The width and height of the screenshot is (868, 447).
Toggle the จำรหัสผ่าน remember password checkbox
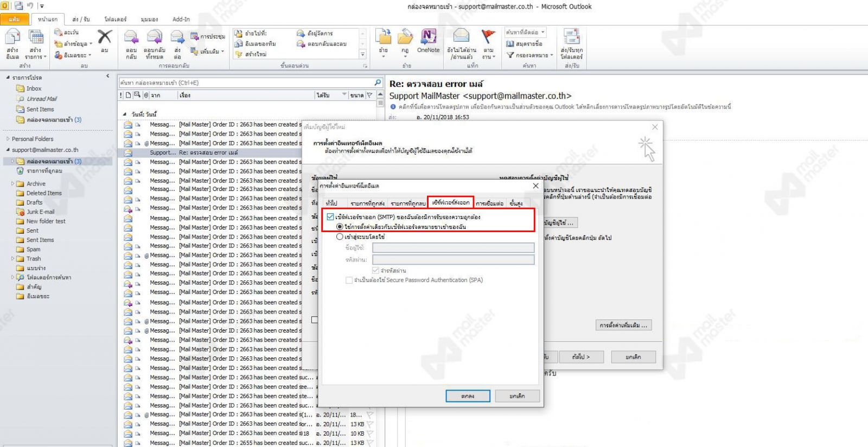click(x=375, y=270)
